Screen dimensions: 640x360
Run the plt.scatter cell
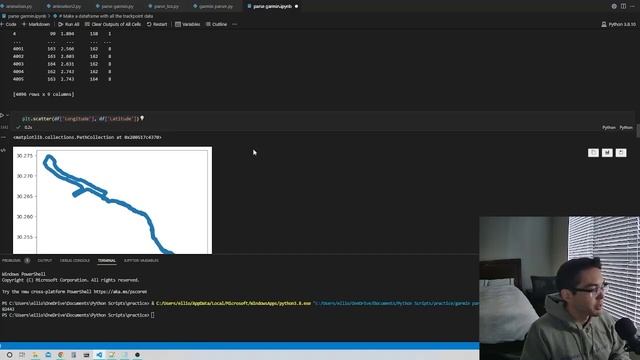pos(2,116)
